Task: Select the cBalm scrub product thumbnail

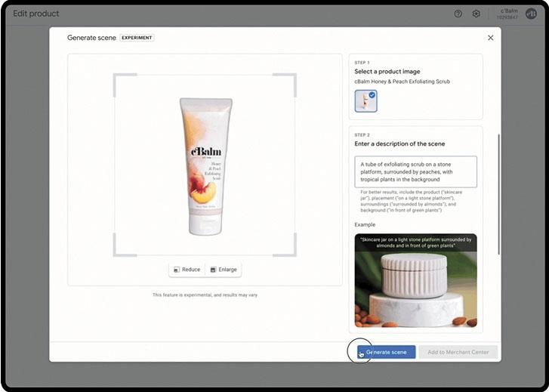Action: point(364,101)
